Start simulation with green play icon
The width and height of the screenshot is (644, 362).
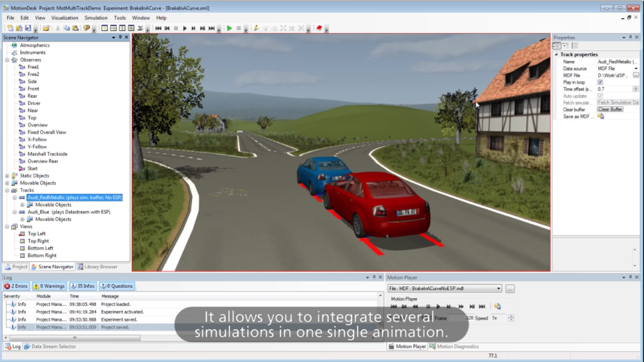(230, 28)
